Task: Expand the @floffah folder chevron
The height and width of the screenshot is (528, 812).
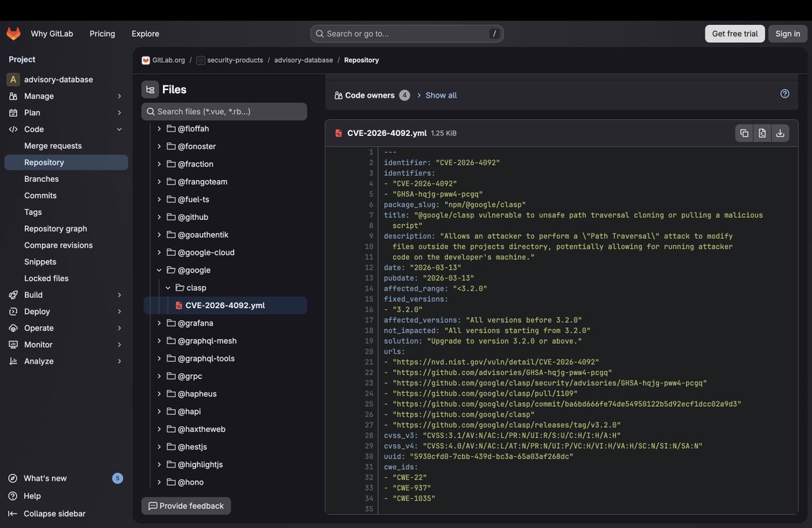Action: 160,129
